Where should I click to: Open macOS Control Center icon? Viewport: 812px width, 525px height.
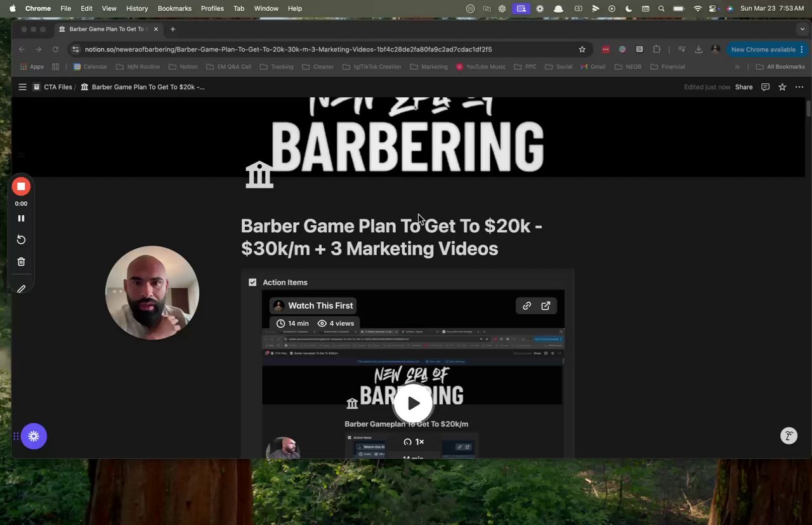pos(713,8)
